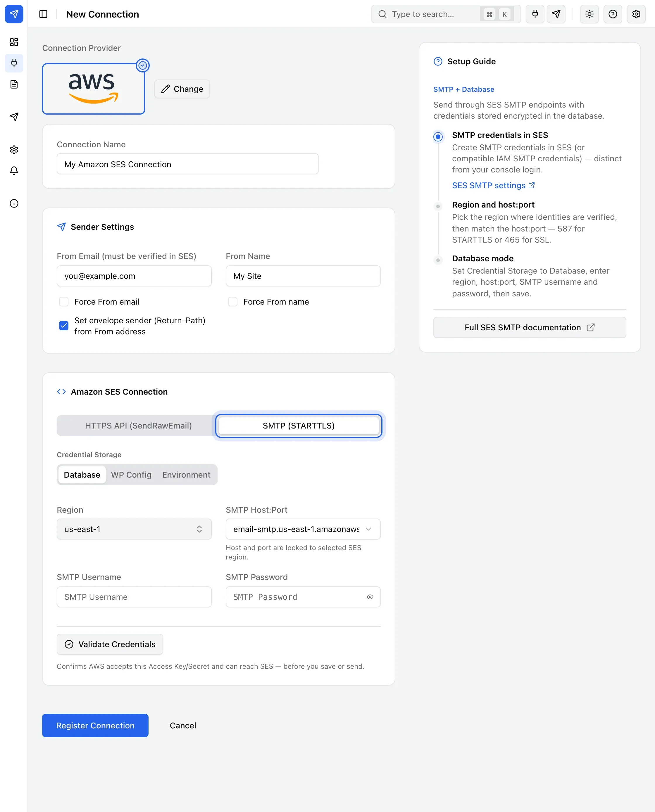The height and width of the screenshot is (812, 655).
Task: Enable Force From name checkbox
Action: point(233,302)
